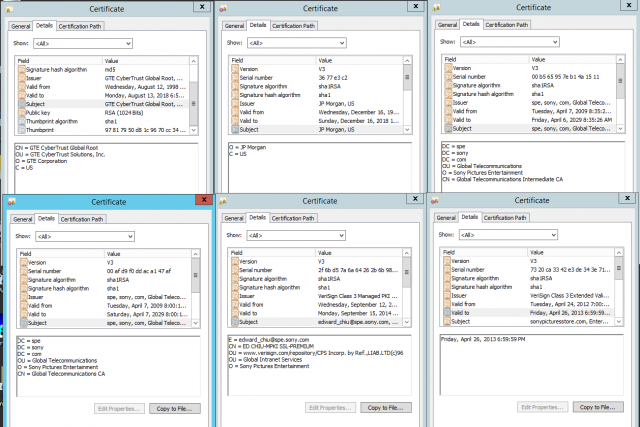The width and height of the screenshot is (640, 427).
Task: Click icon beside Thumbprint algorithm row
Action: click(22, 121)
